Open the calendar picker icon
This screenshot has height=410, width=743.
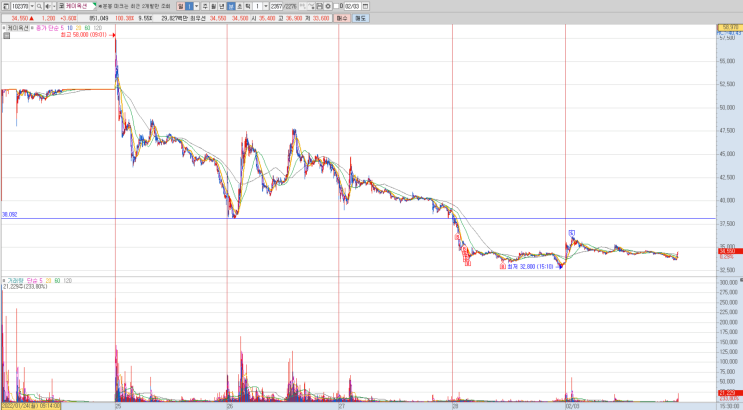click(x=365, y=6)
